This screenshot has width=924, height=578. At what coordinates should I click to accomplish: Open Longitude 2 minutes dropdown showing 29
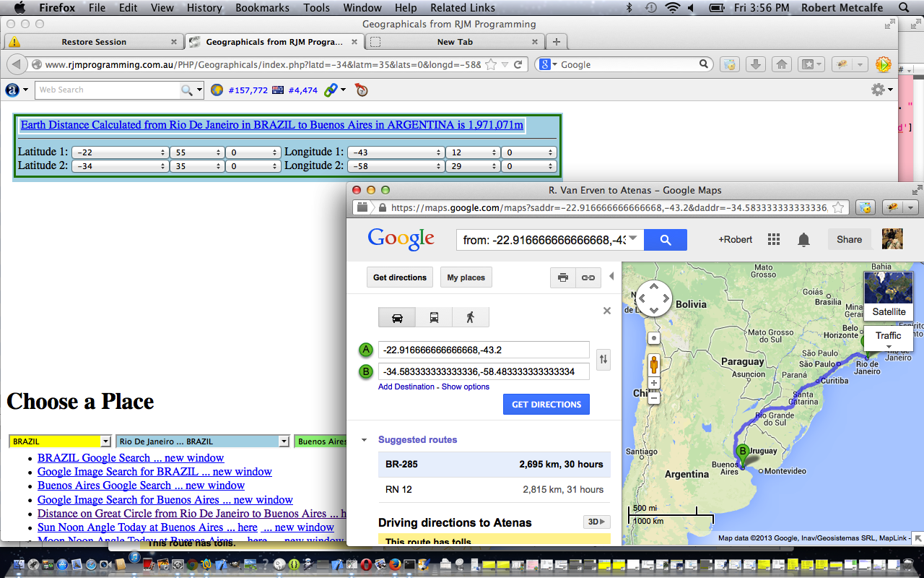[x=472, y=166]
